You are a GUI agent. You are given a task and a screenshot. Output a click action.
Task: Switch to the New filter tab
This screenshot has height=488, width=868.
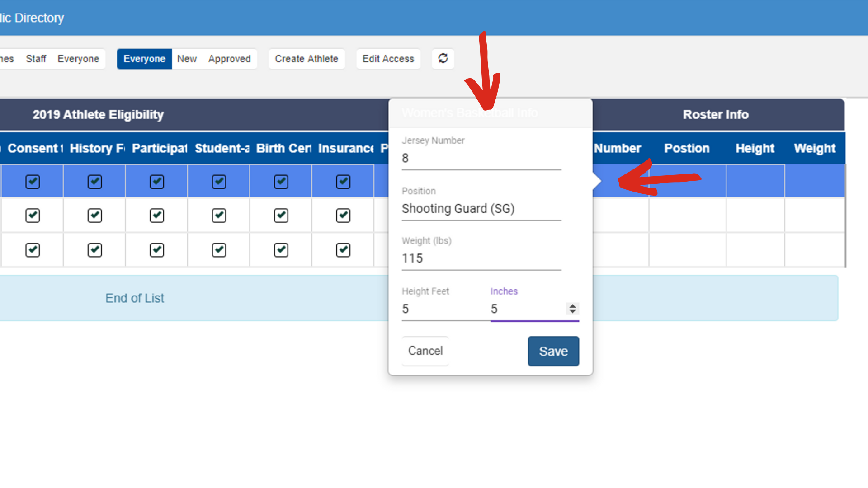(x=187, y=59)
